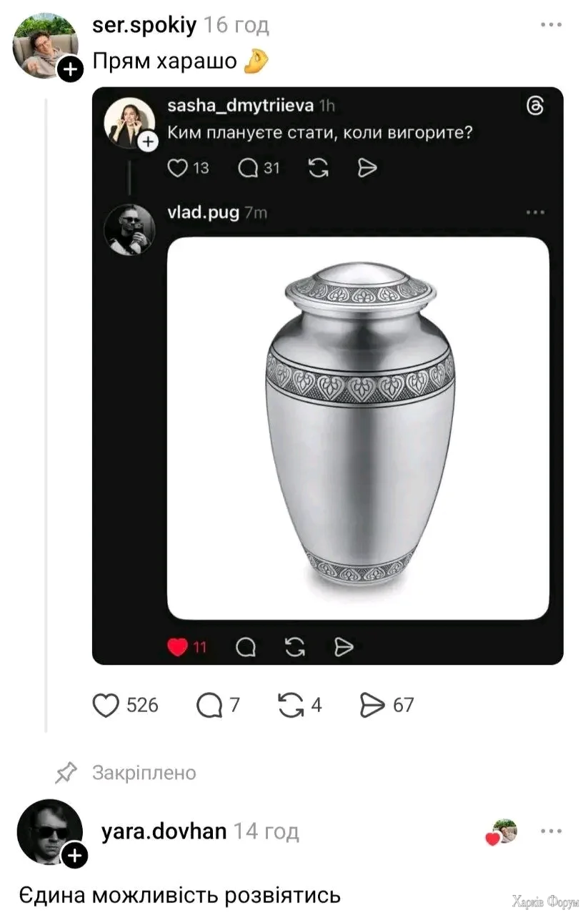Follow yara.dovhan using the plus badge
The height and width of the screenshot is (915, 588).
tap(76, 855)
